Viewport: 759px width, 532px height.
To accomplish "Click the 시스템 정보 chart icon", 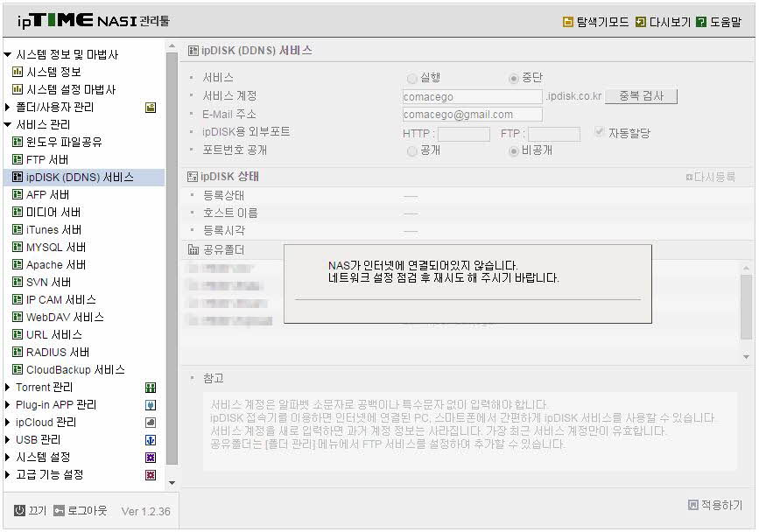I will [x=18, y=72].
